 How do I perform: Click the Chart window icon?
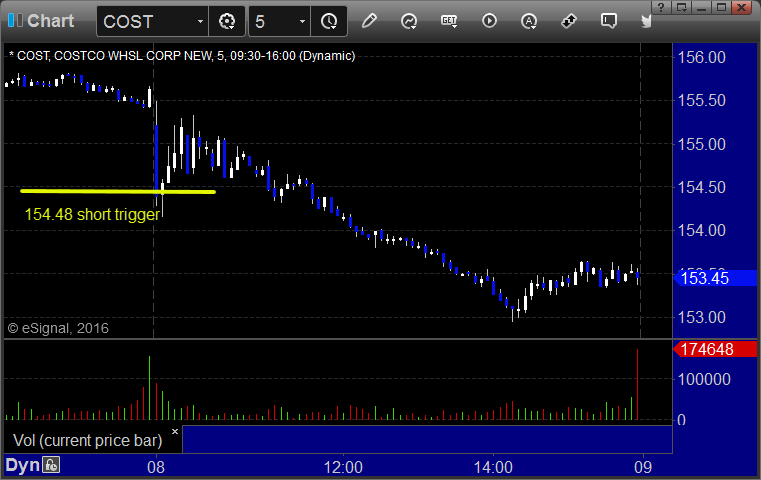(15, 20)
